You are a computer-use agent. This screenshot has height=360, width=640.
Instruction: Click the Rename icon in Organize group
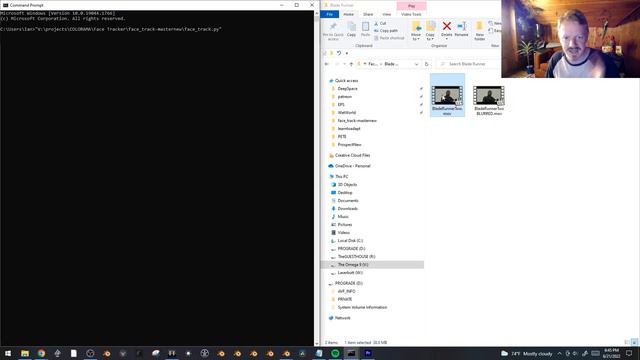pos(462,27)
